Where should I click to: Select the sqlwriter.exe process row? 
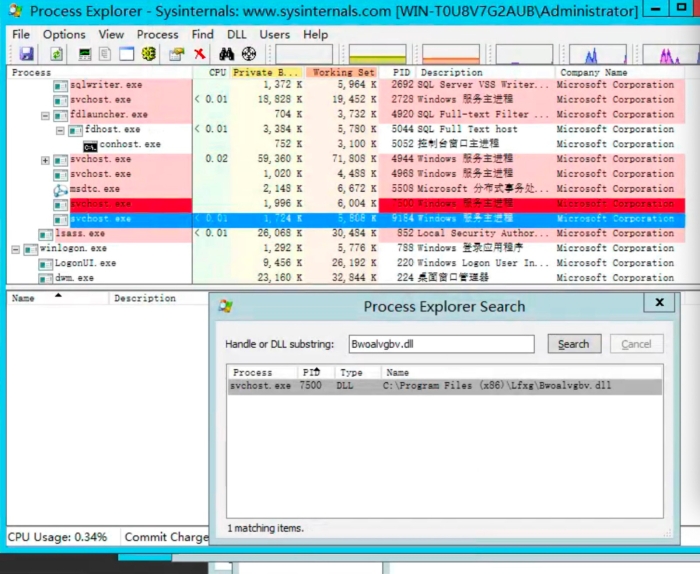pos(346,84)
